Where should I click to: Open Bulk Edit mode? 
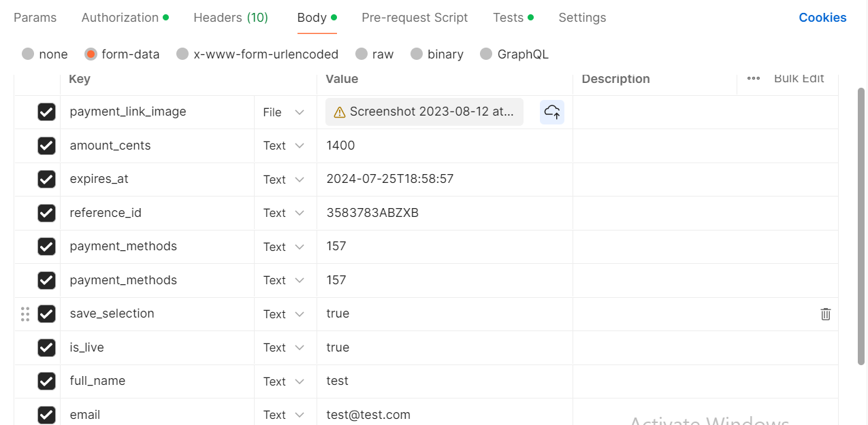coord(799,78)
